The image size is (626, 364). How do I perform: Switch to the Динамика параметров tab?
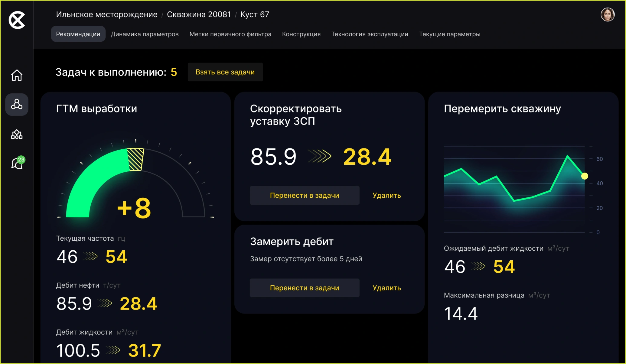(145, 34)
